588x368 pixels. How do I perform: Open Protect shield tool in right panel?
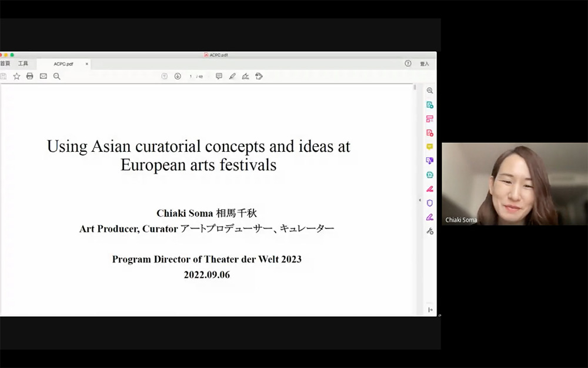coord(430,203)
